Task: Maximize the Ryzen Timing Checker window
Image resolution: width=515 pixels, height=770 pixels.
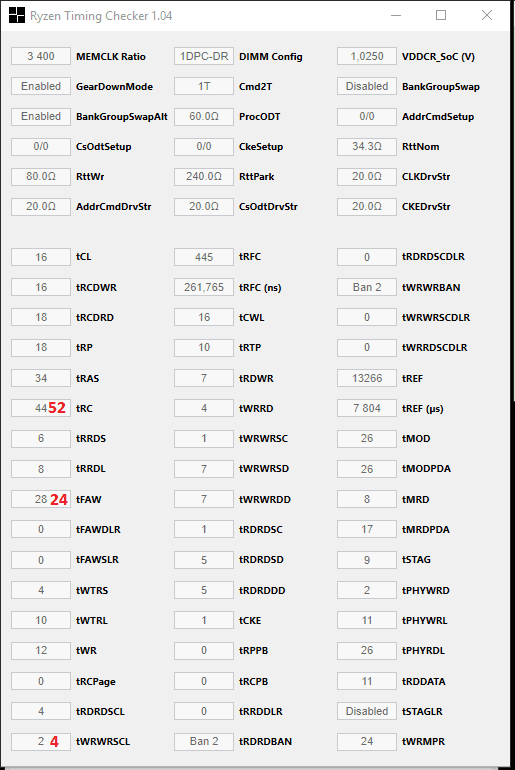Action: (441, 16)
